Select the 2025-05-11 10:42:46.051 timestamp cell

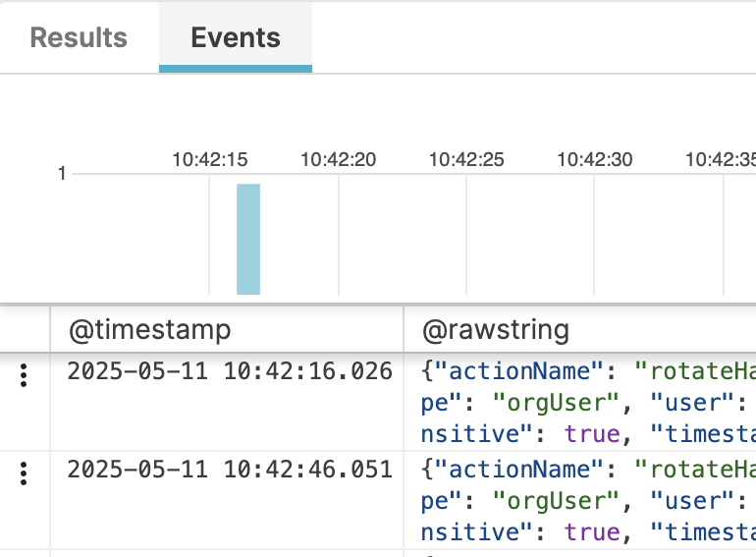click(x=229, y=470)
